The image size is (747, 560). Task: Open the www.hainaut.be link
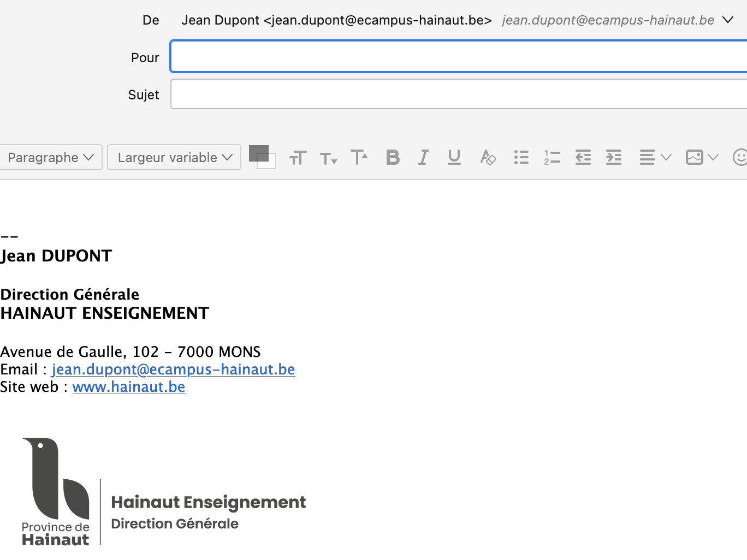click(129, 387)
